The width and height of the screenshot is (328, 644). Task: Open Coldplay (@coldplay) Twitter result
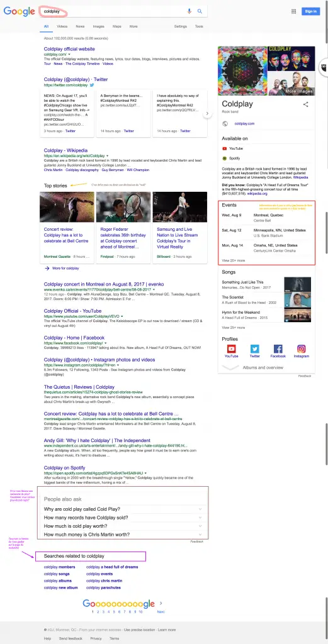[76, 79]
